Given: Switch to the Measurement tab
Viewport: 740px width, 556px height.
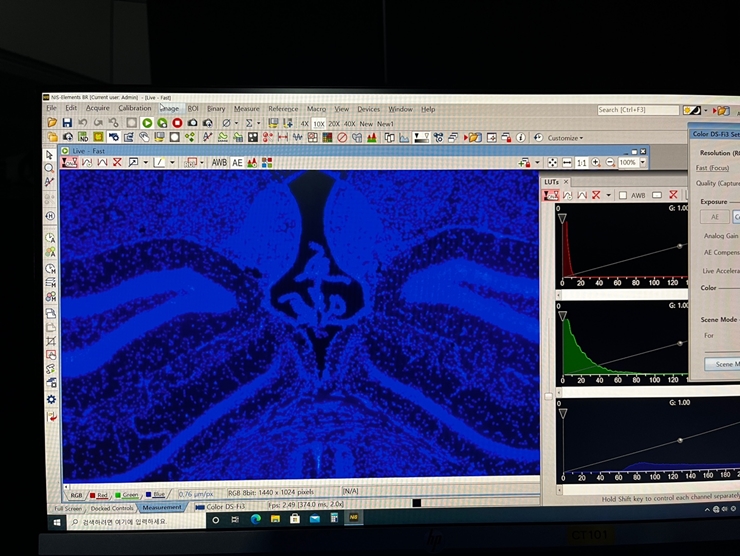Looking at the screenshot, I should 162,508.
